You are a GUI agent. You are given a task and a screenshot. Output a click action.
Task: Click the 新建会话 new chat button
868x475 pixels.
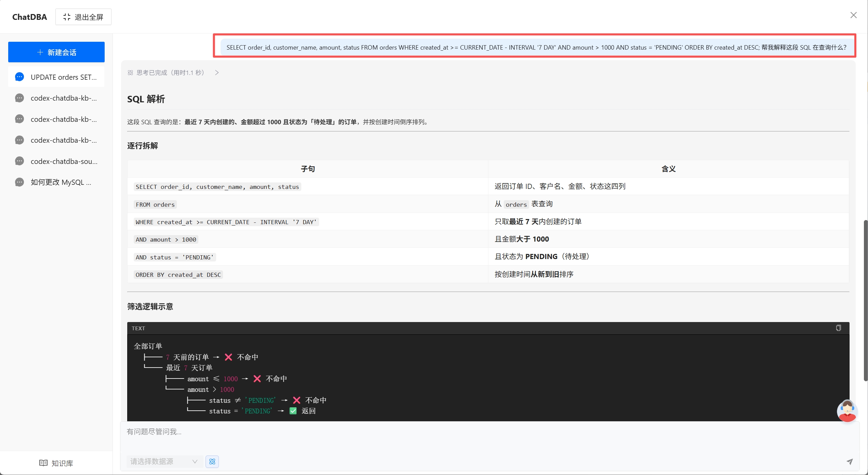click(56, 52)
